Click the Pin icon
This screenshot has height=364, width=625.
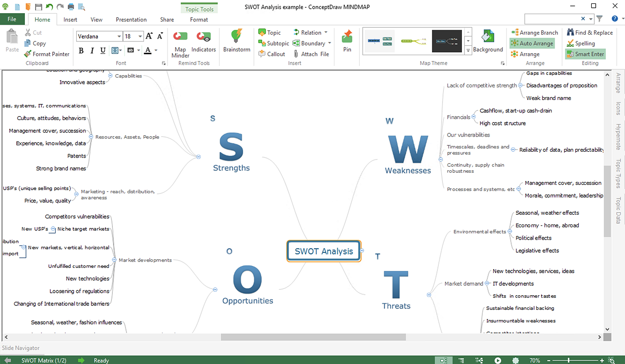click(x=347, y=40)
